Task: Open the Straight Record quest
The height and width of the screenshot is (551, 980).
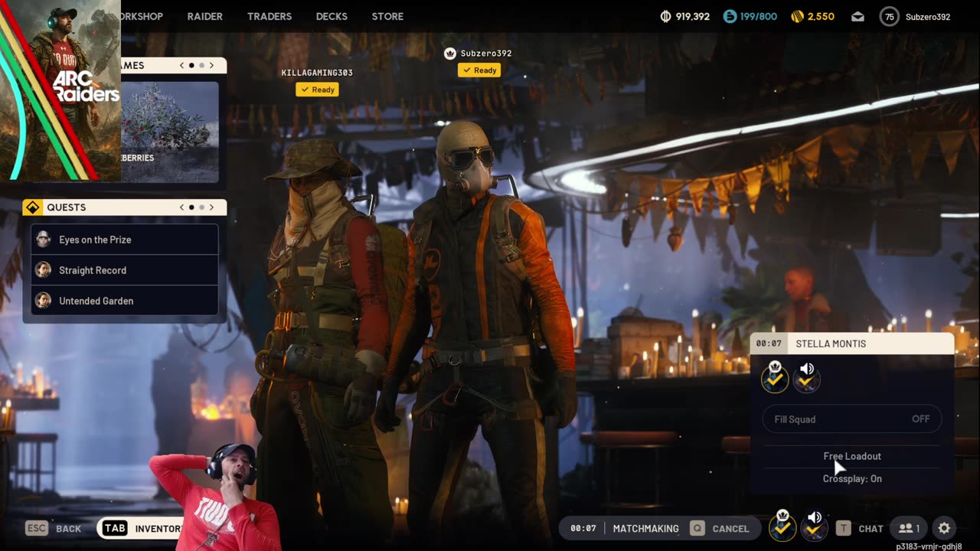Action: [125, 270]
